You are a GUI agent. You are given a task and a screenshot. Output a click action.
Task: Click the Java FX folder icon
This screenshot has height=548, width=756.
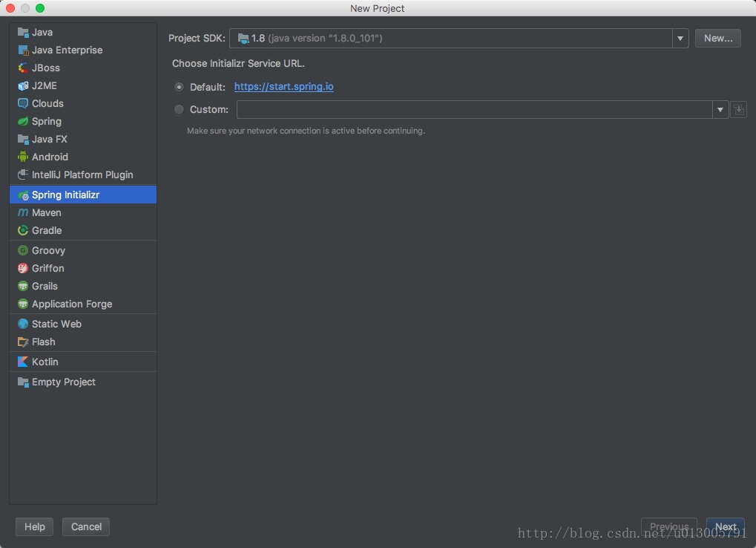(23, 140)
